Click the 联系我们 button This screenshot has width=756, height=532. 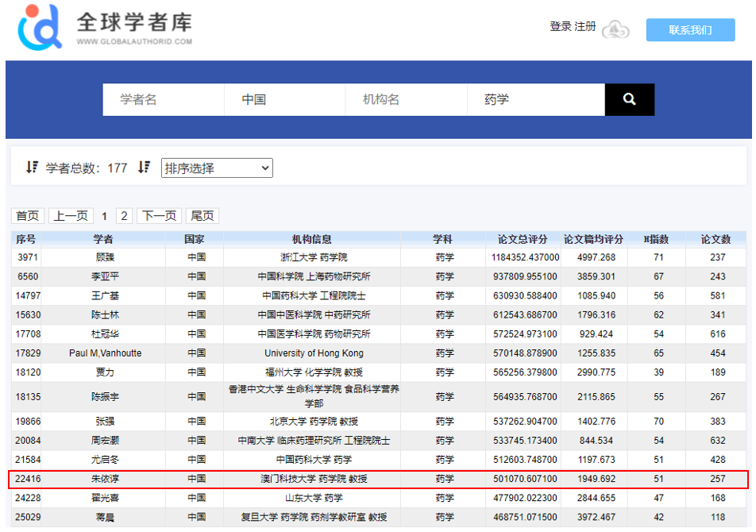coord(690,30)
